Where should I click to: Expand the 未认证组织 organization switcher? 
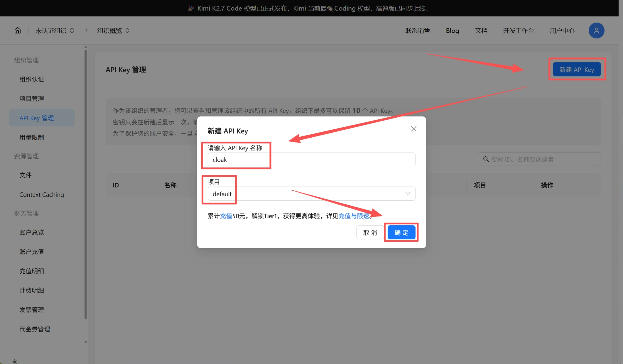point(55,31)
